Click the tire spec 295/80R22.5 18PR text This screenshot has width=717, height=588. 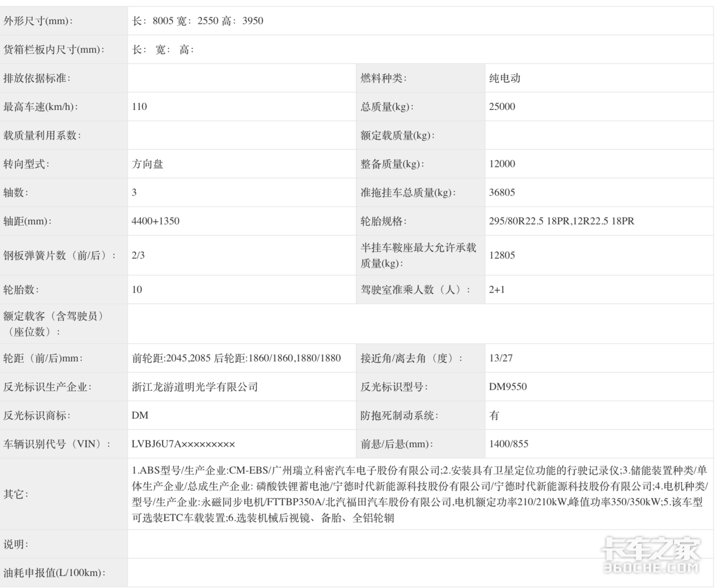[529, 222]
